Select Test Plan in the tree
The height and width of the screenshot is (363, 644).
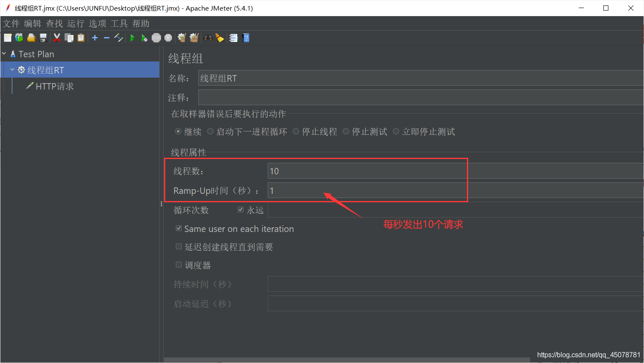pos(36,54)
